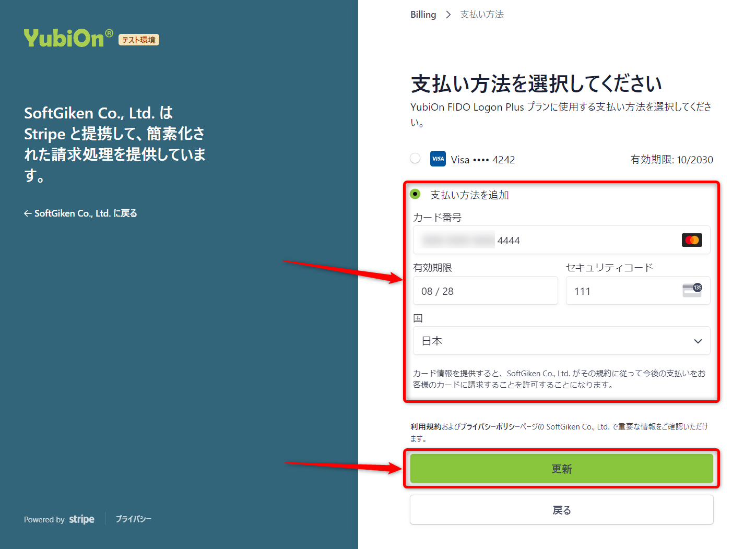
Task: Click the テスト環境 badge
Action: pyautogui.click(x=139, y=40)
